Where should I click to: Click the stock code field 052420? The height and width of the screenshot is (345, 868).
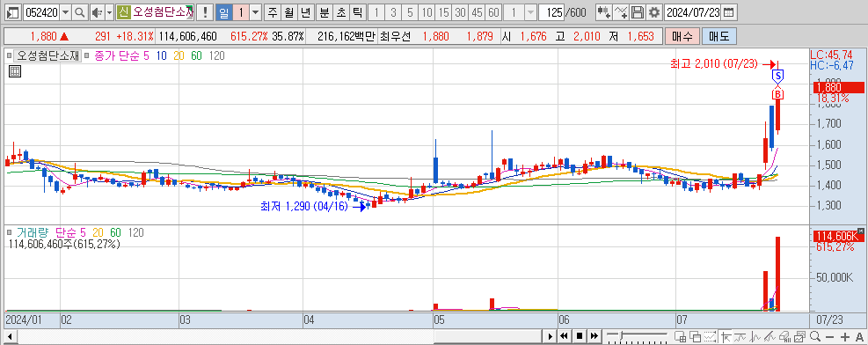tap(41, 12)
